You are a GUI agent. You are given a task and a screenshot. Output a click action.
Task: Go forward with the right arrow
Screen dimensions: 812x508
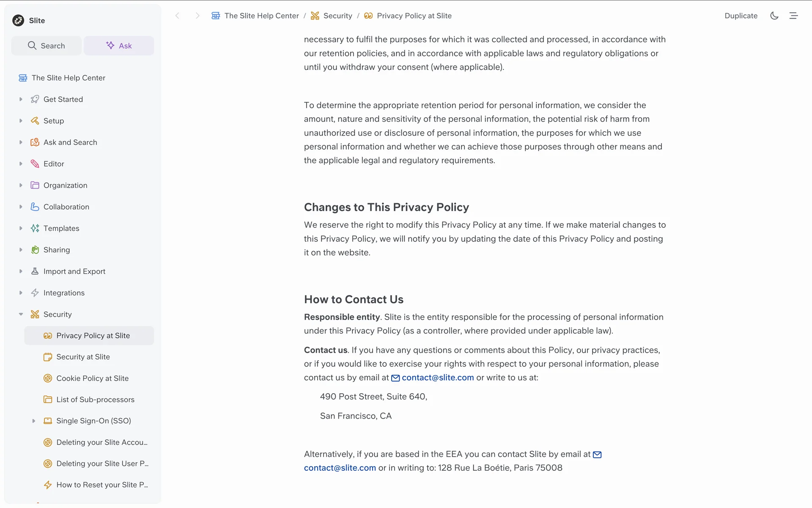tap(197, 16)
